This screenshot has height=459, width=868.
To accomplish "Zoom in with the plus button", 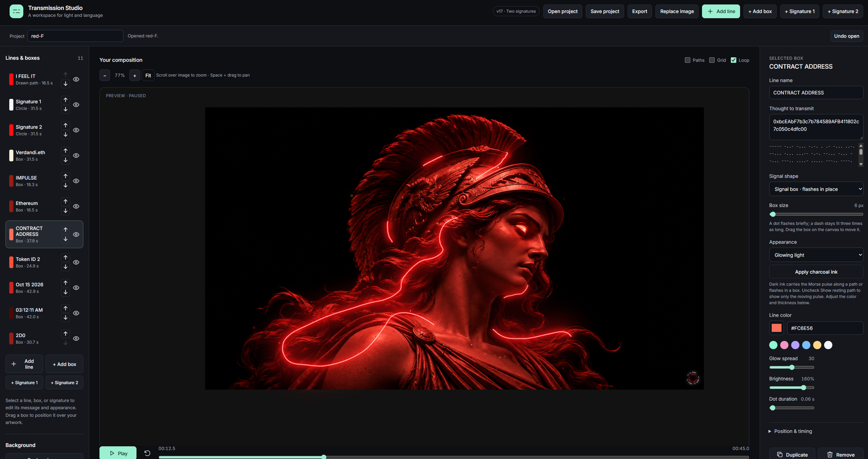I will tap(135, 76).
